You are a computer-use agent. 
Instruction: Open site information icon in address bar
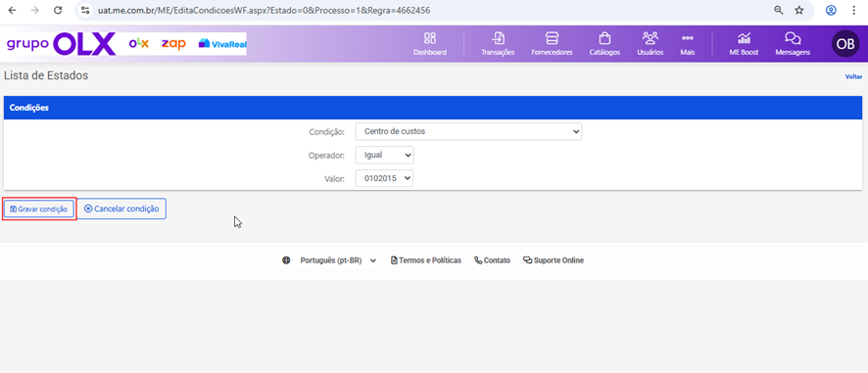click(x=84, y=10)
